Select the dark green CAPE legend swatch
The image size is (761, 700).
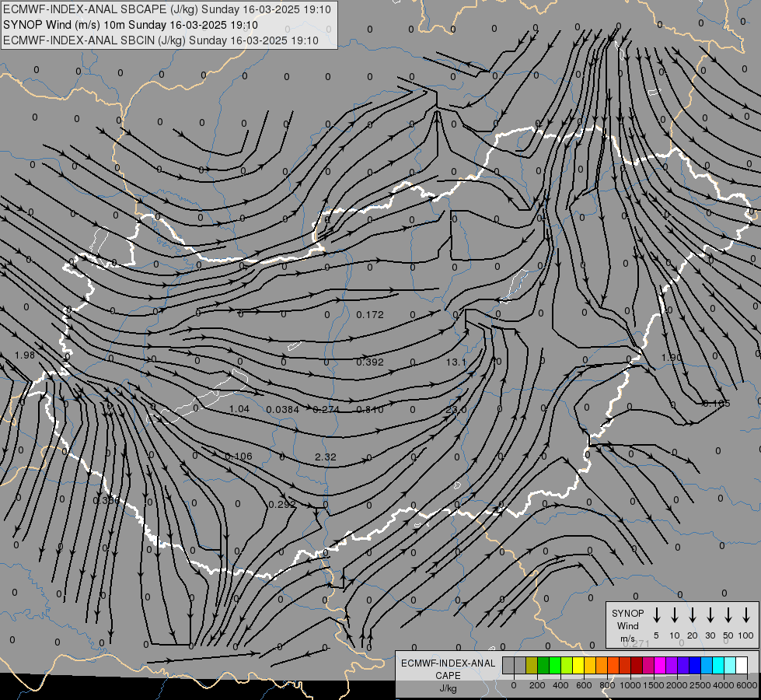point(543,665)
